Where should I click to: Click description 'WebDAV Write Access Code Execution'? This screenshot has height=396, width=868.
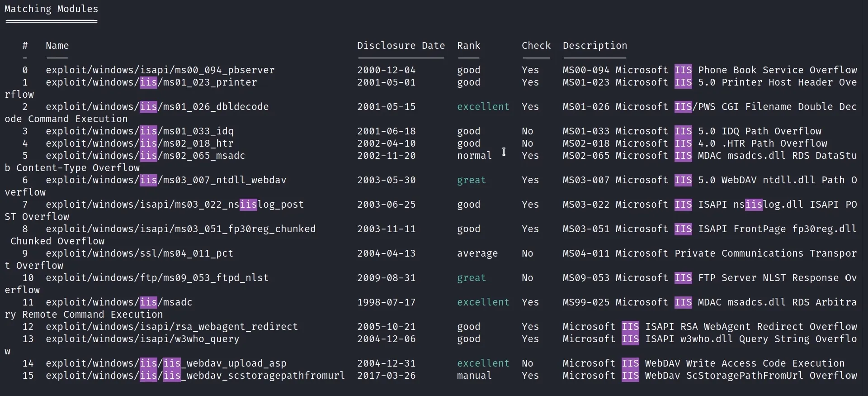745,363
